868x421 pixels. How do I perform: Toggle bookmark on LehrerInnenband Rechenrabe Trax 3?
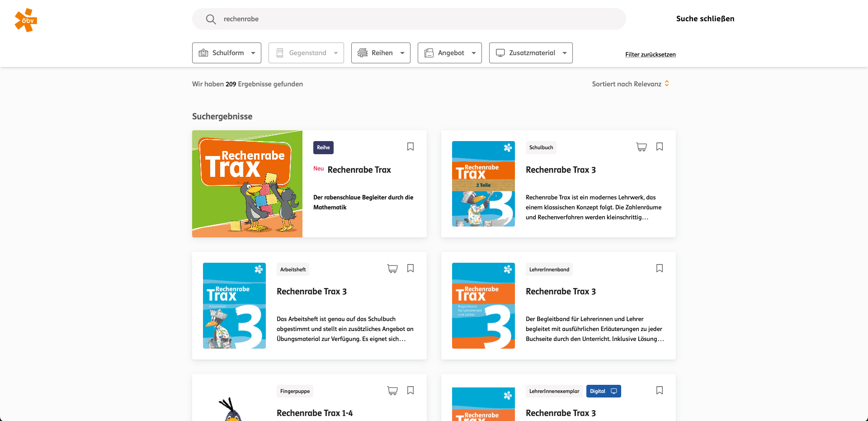(660, 268)
